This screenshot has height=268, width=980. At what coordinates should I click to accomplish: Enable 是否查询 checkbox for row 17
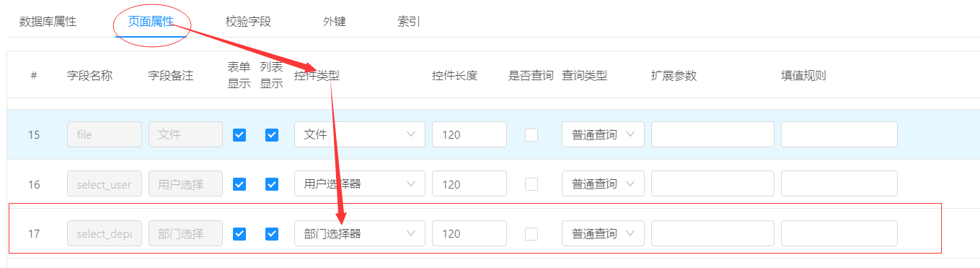[531, 233]
